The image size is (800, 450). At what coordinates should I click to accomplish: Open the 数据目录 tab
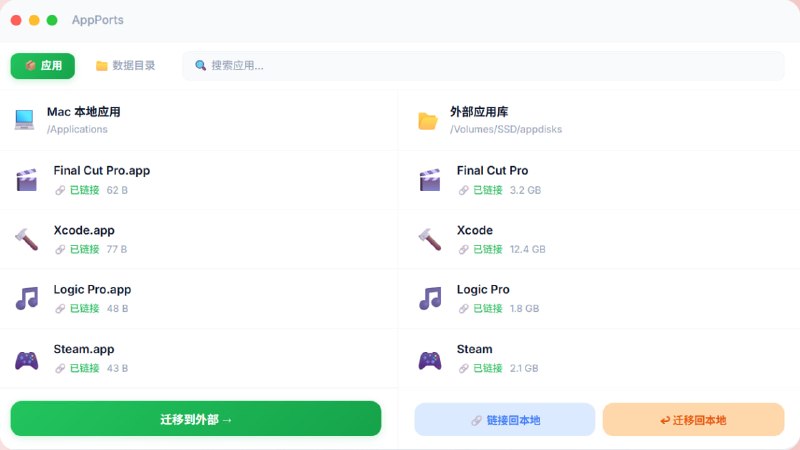[x=126, y=66]
